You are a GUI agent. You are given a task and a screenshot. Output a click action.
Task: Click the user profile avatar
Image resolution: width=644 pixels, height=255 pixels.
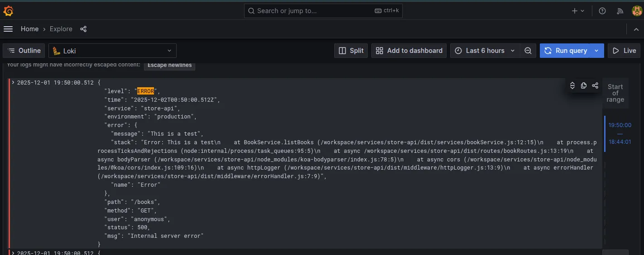pos(637,11)
